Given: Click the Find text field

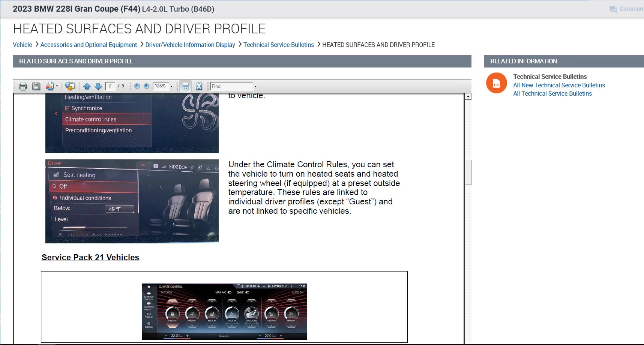Looking at the screenshot, I should 232,86.
